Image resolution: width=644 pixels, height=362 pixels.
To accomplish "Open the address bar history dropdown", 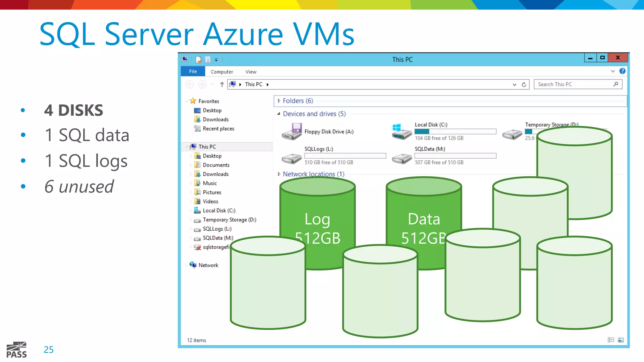I will (514, 85).
